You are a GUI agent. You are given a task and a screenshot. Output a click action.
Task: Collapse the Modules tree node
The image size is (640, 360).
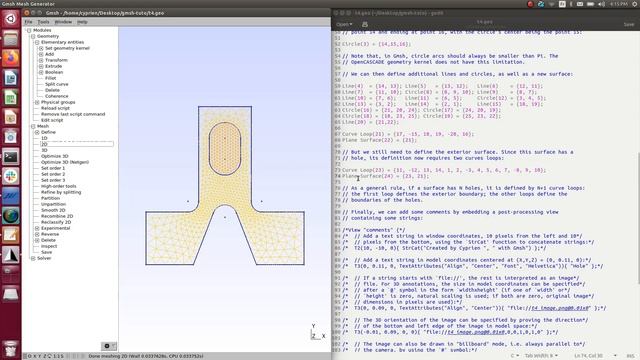pos(29,30)
